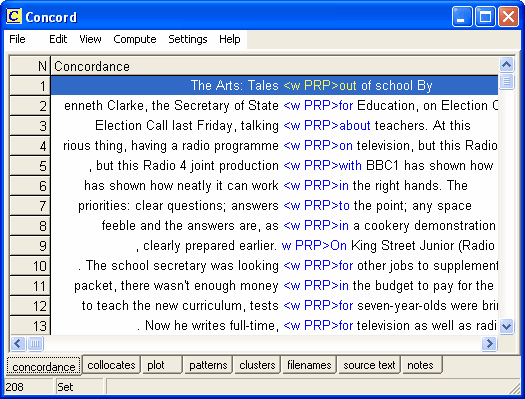Image resolution: width=525 pixels, height=399 pixels.
Task: Select line 'writes full-time, for television'
Action: tap(274, 325)
